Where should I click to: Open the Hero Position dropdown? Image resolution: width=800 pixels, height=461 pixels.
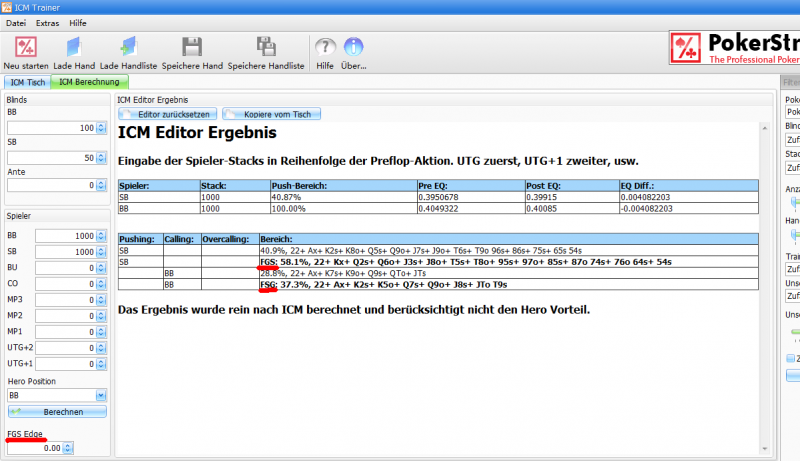pyautogui.click(x=100, y=395)
